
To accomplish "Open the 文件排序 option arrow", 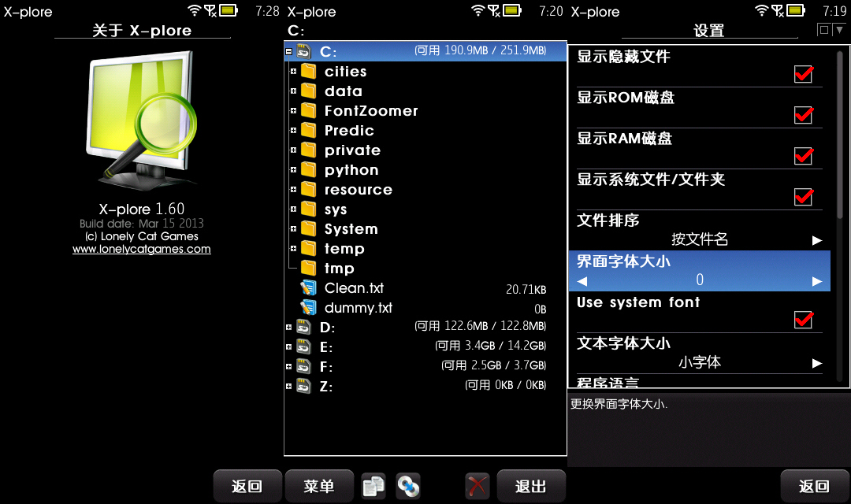I will [817, 240].
